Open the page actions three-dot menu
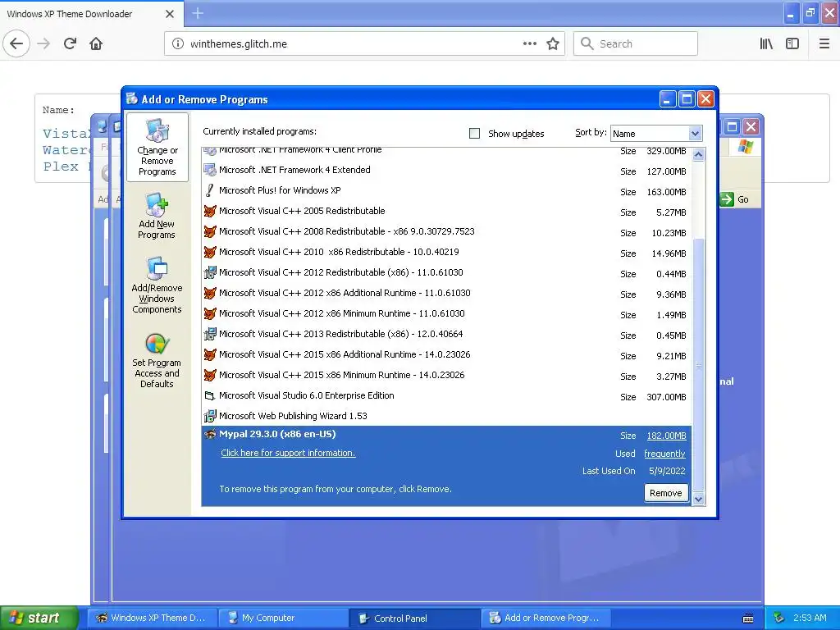This screenshot has height=630, width=840. (x=529, y=43)
